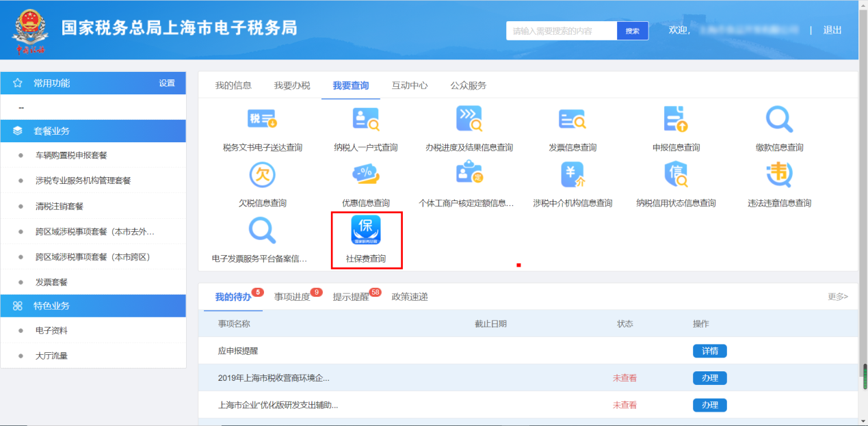Open 办税进度及结果信息查询 icon
This screenshot has width=868, height=426.
tap(469, 120)
